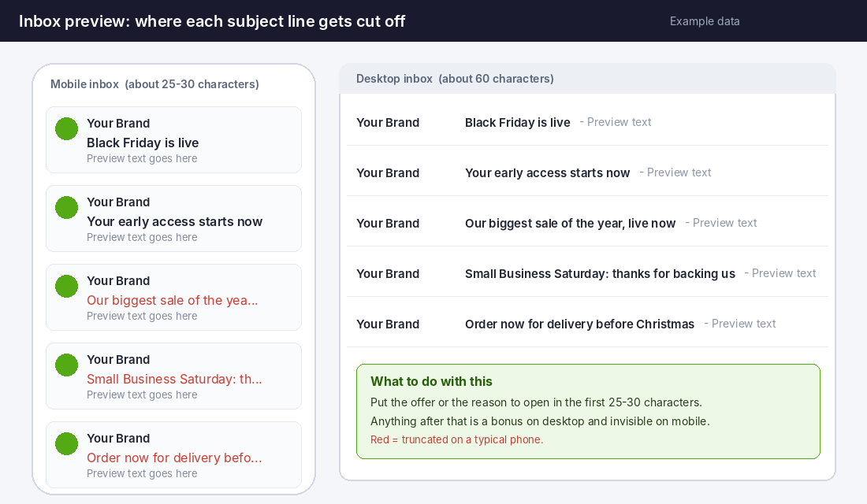Click green avatar beside Order now for delivery subject
The image size is (867, 504).
[66, 444]
